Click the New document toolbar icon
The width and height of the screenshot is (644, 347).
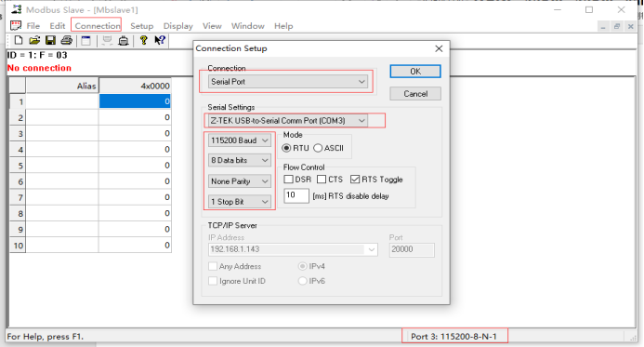(x=19, y=40)
